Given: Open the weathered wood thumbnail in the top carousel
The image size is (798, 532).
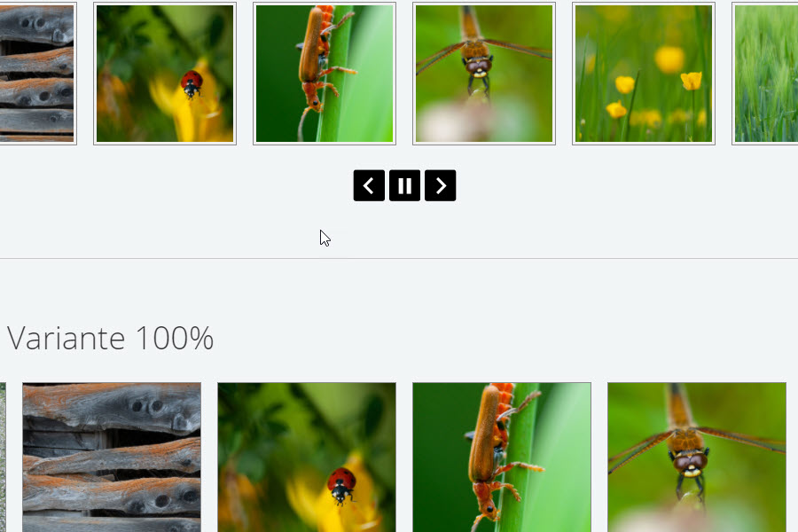Looking at the screenshot, I should 38,74.
